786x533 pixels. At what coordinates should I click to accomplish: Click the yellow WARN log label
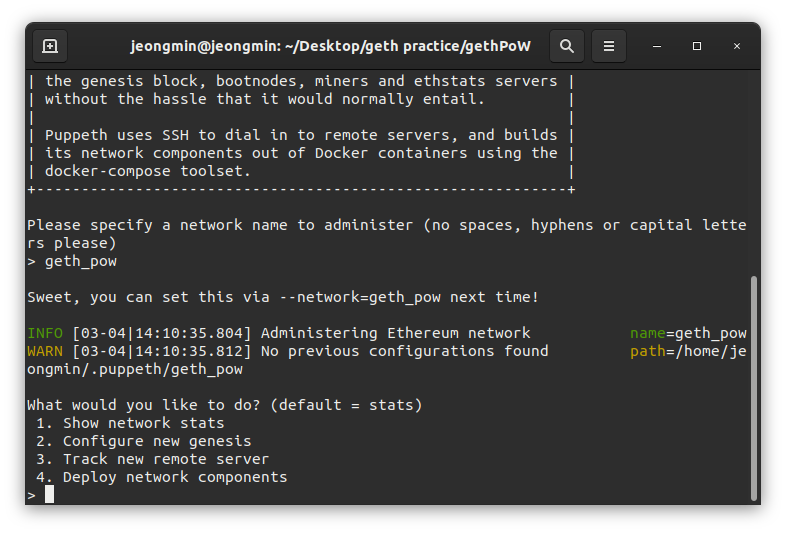tap(44, 351)
